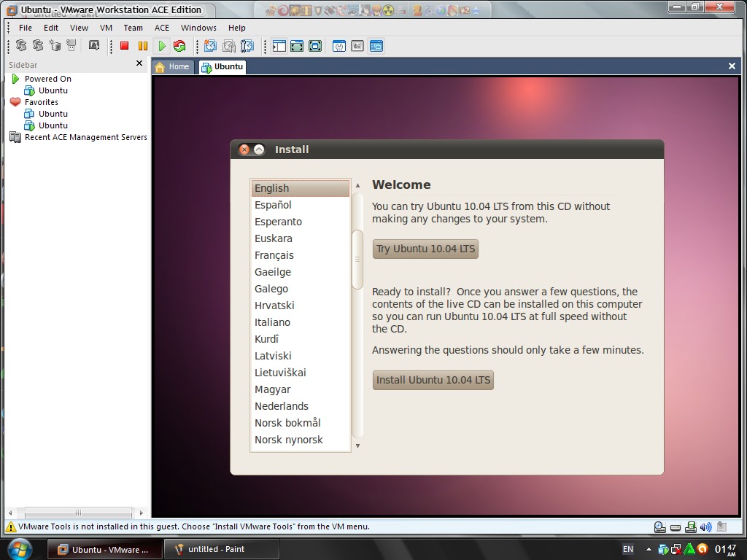
Task: Select Ubuntu under Powered On
Action: [53, 90]
